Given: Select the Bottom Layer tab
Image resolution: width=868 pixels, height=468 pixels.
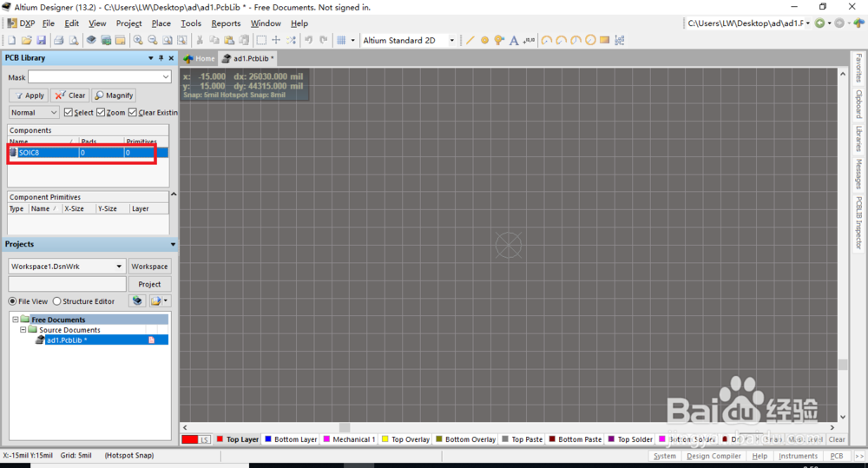Looking at the screenshot, I should tap(291, 439).
